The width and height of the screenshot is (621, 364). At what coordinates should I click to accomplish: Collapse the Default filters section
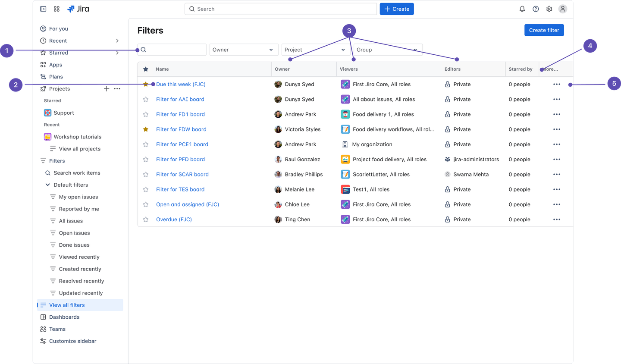coord(48,185)
